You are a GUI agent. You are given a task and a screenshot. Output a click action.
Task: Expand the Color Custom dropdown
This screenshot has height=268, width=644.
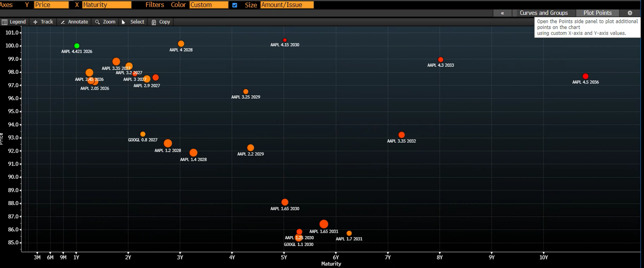209,5
